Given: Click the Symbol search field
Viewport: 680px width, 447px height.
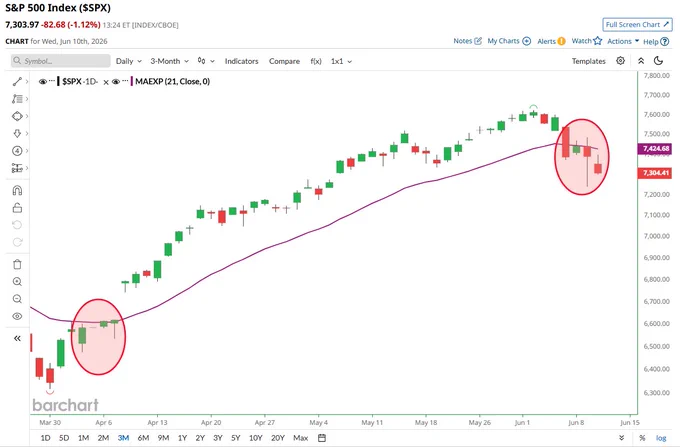Looking at the screenshot, I should pos(61,61).
